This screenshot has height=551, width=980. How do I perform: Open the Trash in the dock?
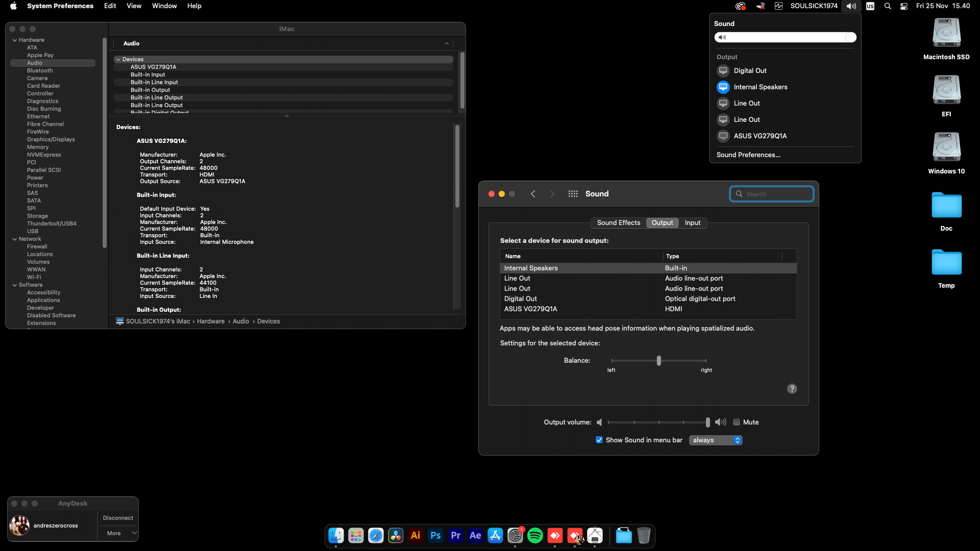point(644,535)
